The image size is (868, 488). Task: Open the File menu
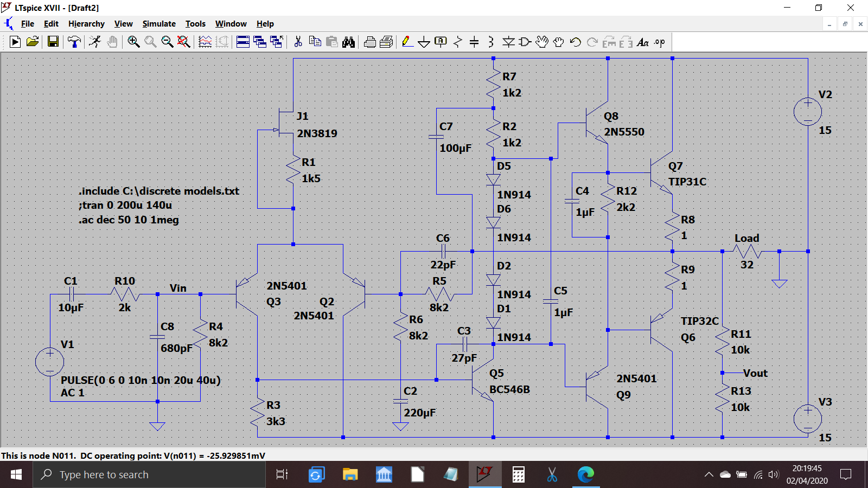(28, 24)
